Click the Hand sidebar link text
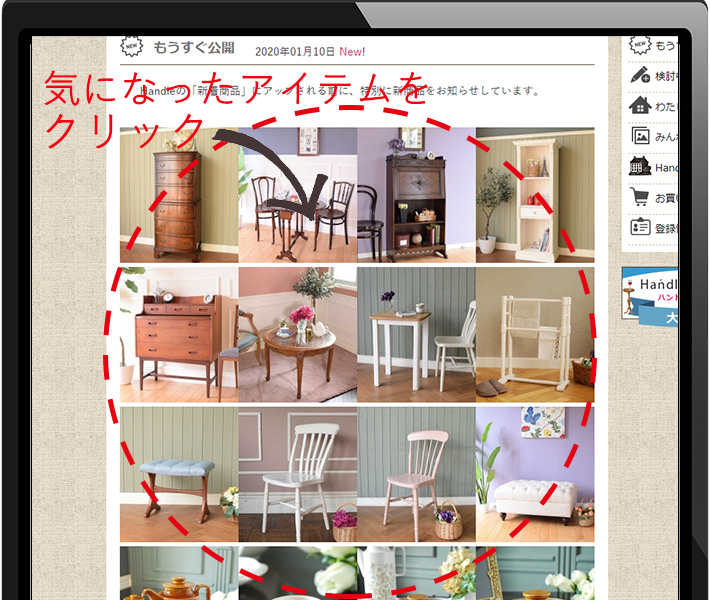 666,168
